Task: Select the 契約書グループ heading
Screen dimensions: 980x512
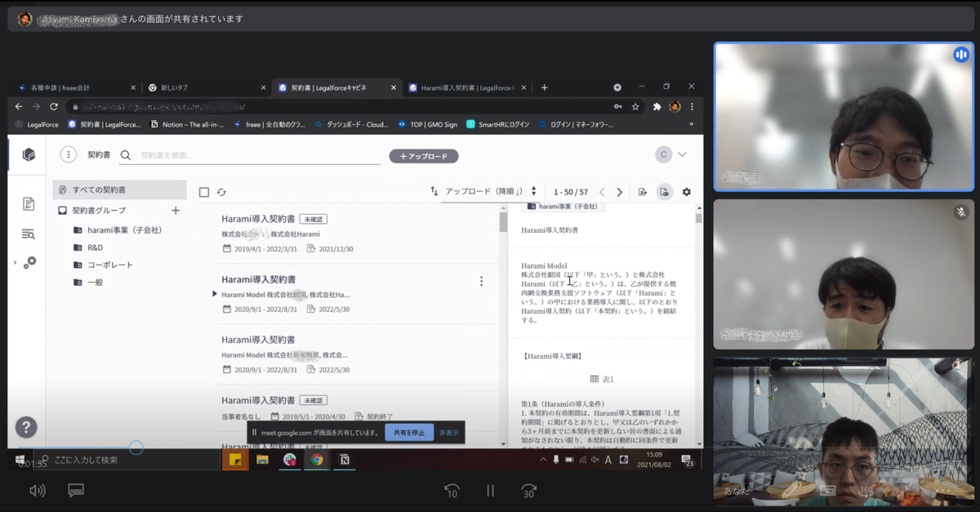Action: (x=98, y=211)
